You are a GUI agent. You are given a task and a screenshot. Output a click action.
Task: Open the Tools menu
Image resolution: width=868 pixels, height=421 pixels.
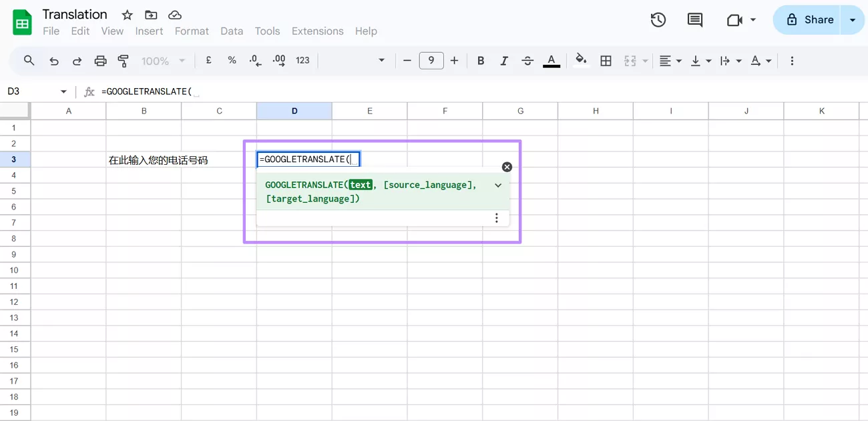coord(267,31)
